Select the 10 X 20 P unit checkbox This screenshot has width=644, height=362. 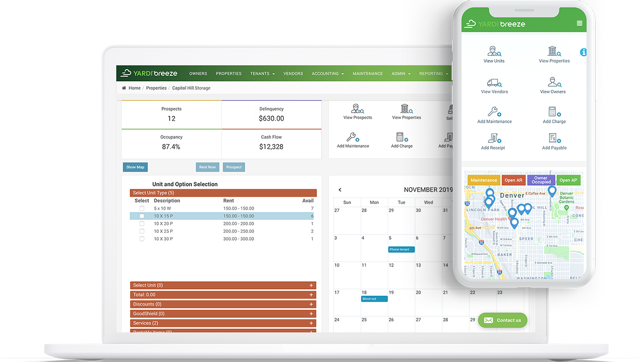point(142,224)
